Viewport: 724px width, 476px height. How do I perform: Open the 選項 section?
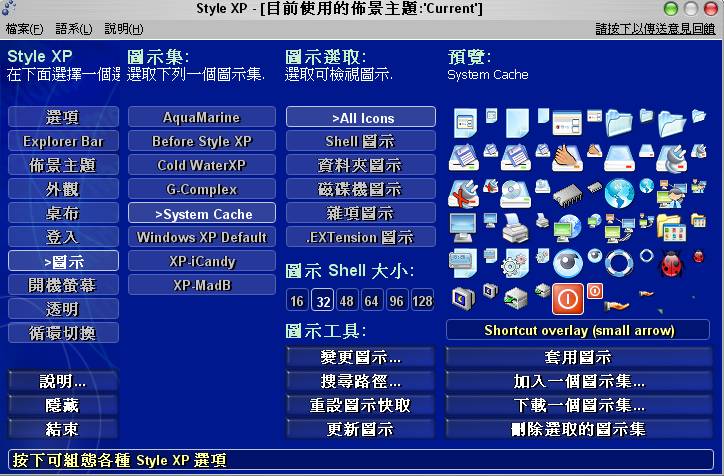(63, 117)
